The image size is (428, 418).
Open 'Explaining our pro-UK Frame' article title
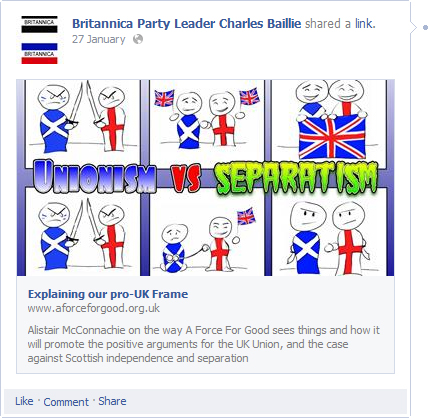108,294
